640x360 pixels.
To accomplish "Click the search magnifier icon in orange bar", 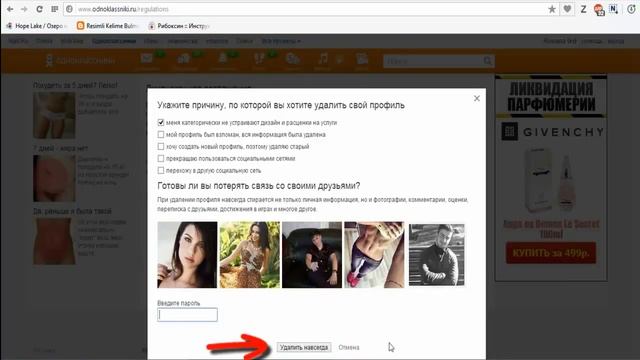I will pos(488,61).
